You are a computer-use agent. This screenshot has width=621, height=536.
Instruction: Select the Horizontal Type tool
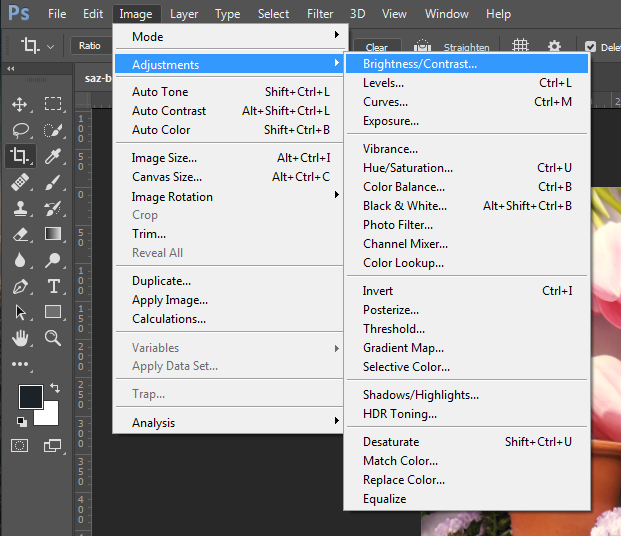point(53,286)
